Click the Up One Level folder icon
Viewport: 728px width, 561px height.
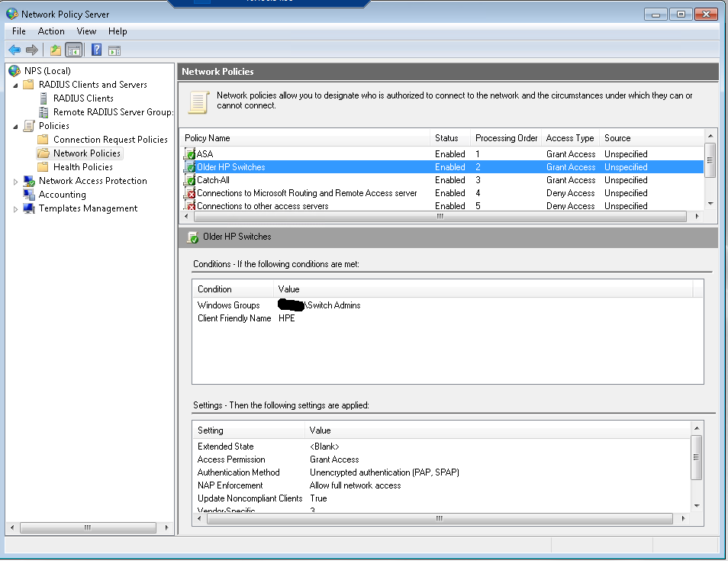(x=55, y=50)
